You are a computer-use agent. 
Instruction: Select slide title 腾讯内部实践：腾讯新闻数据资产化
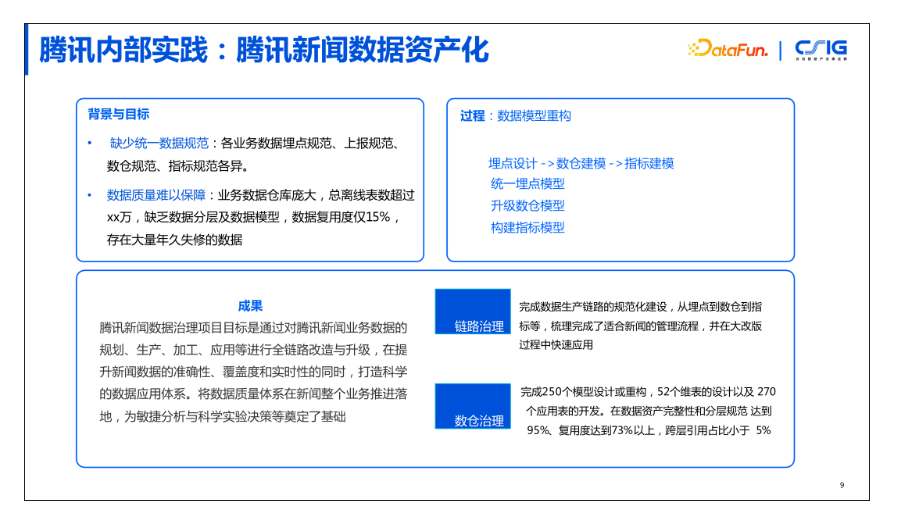(264, 50)
